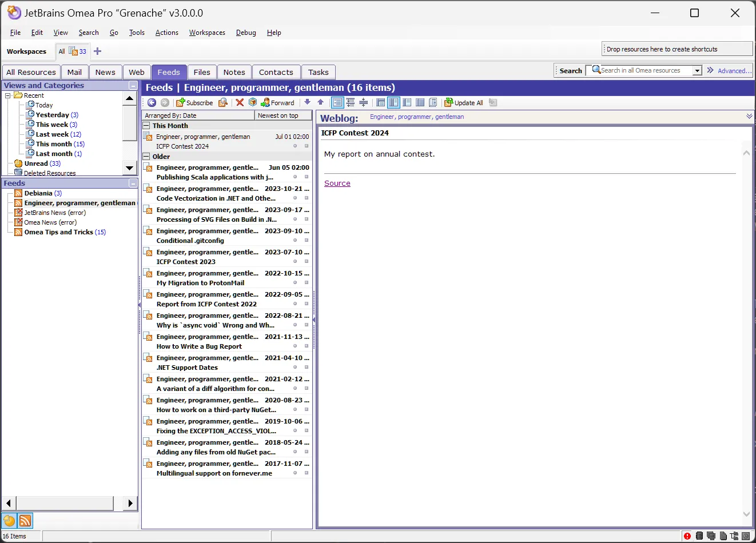Screen dimensions: 756x543
Task: Open the search scope dropdown arrow
Action: tap(697, 70)
